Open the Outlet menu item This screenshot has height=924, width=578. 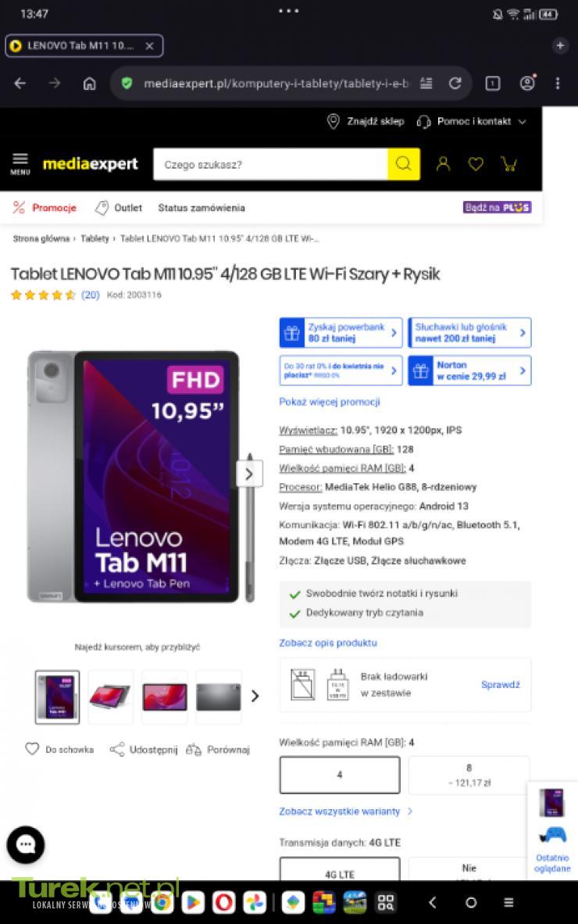(x=120, y=207)
